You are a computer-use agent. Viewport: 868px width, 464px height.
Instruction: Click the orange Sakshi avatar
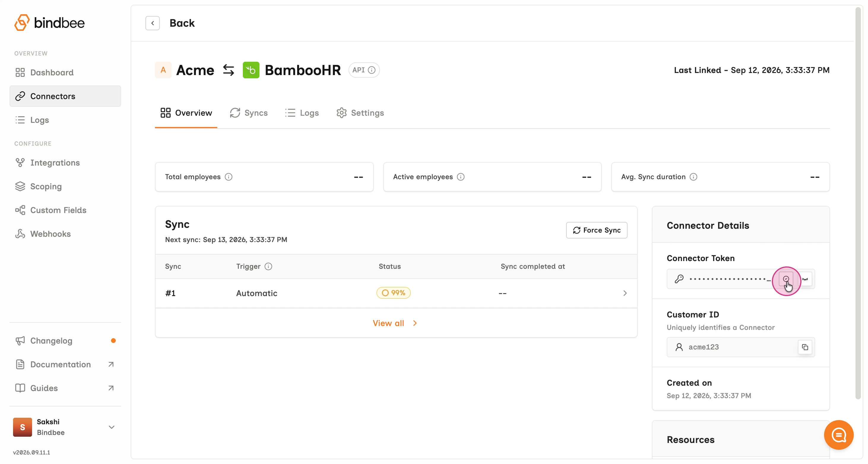tap(23, 427)
